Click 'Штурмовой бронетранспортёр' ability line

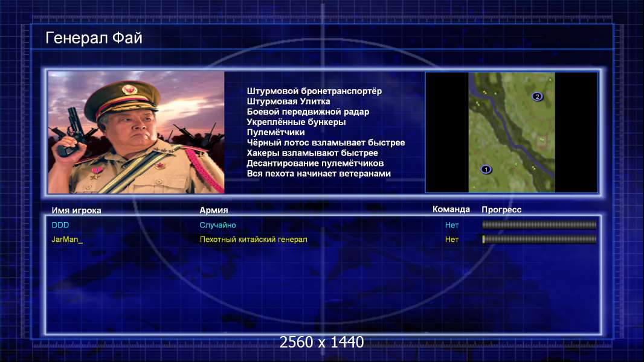(314, 91)
